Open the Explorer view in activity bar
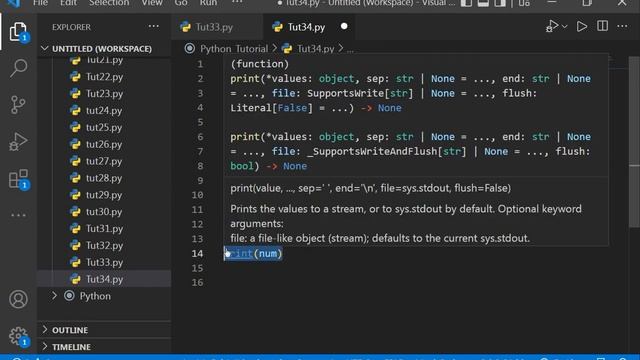 click(18, 32)
